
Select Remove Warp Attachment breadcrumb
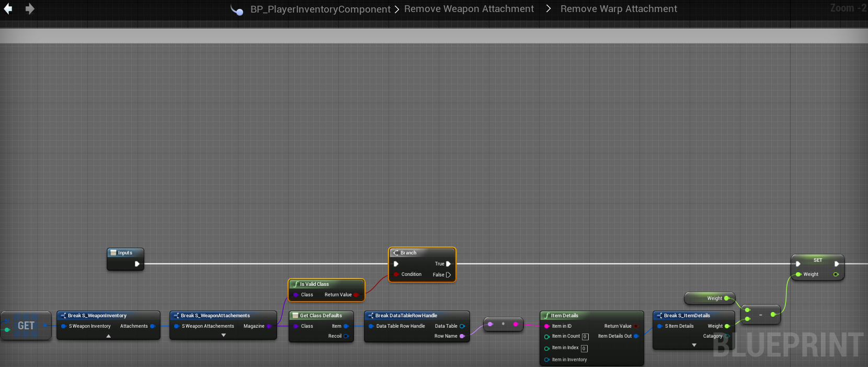[618, 9]
